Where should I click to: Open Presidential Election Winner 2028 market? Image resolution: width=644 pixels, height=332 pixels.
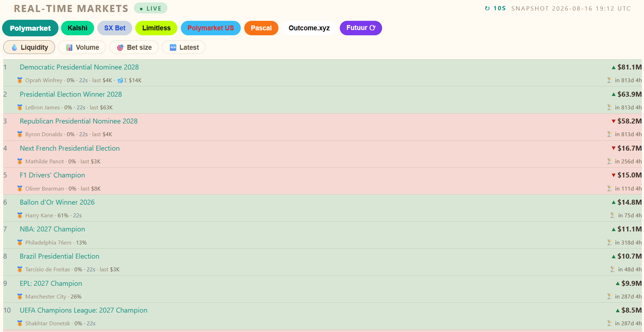click(71, 94)
